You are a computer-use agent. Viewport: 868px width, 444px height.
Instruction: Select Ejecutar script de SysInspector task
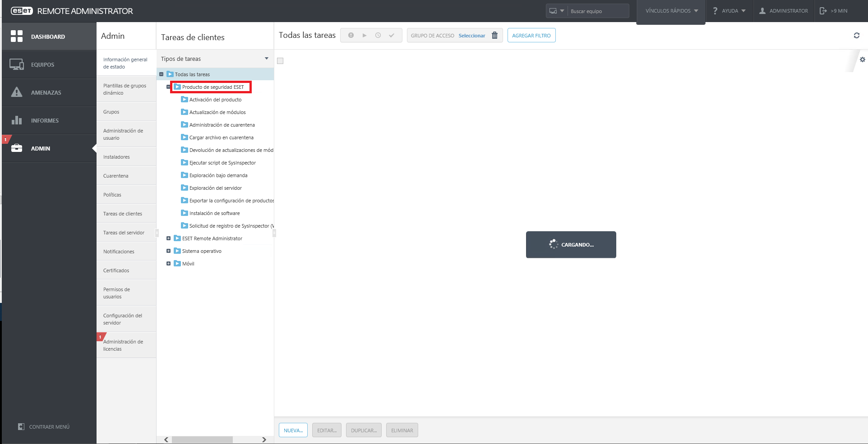222,163
